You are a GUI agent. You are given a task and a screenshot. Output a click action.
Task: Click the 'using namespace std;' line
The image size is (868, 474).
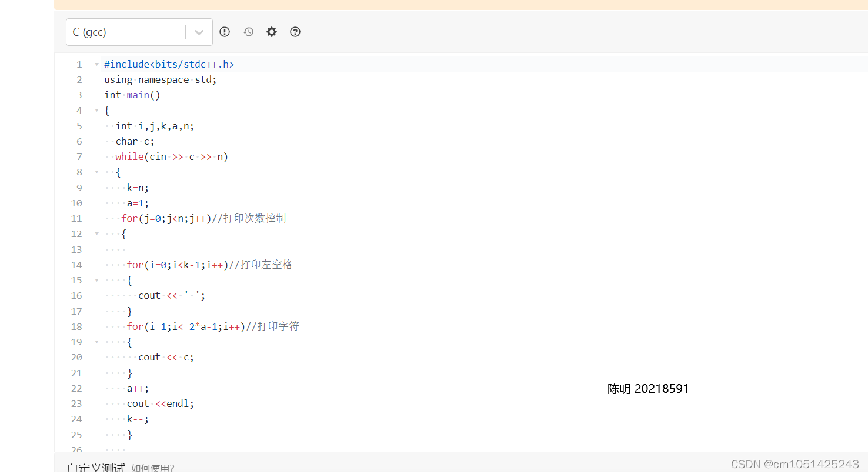161,79
